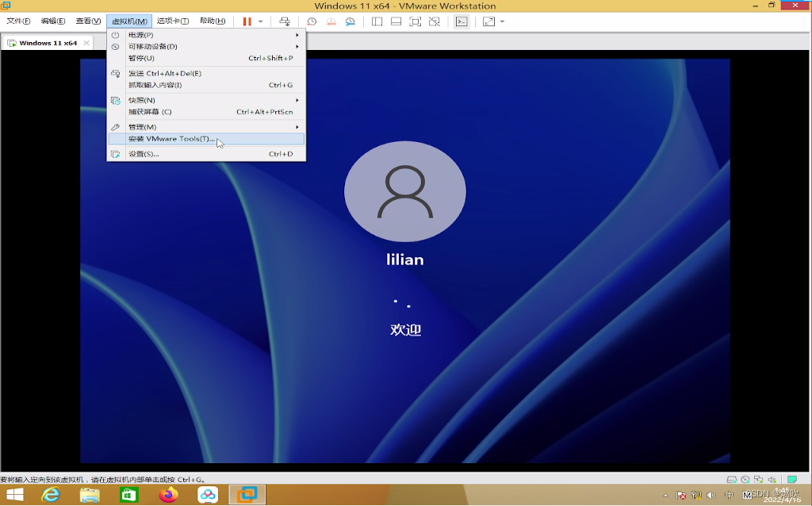The height and width of the screenshot is (506, 812).
Task: Close the open 虚拟机(M) menu
Action: point(129,21)
